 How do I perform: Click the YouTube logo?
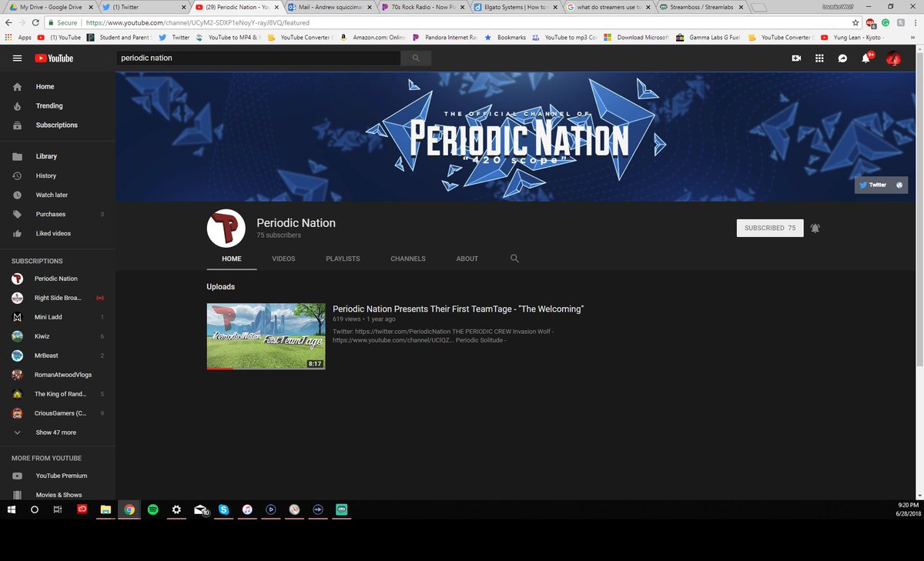point(53,58)
